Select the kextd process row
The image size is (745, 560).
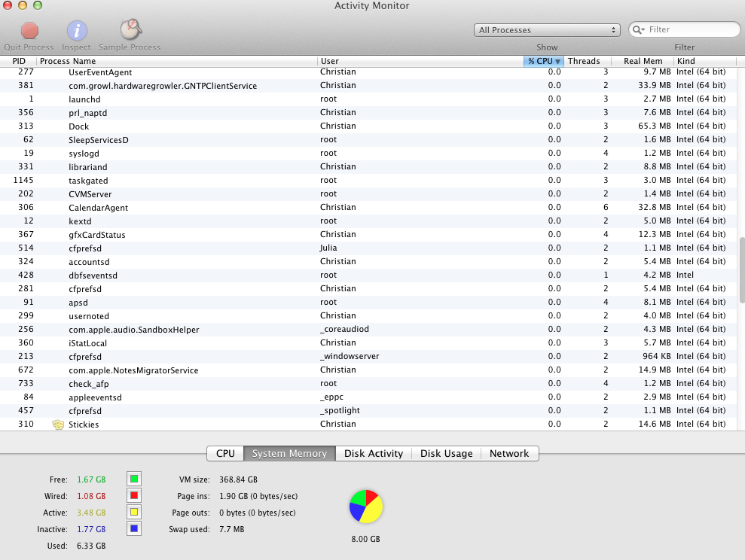tap(368, 221)
